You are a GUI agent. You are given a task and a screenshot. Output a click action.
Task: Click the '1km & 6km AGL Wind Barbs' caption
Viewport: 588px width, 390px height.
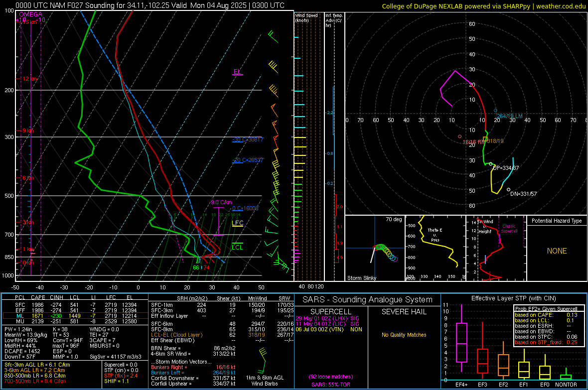point(265,381)
